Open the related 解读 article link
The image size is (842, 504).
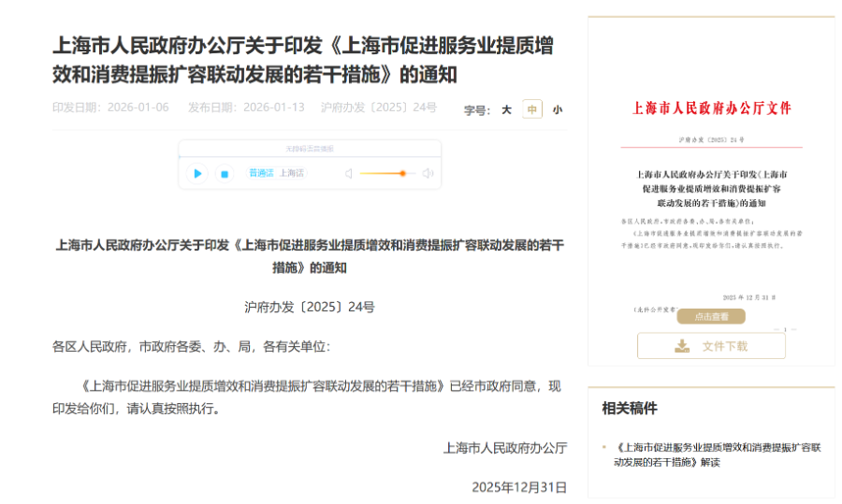pos(718,454)
